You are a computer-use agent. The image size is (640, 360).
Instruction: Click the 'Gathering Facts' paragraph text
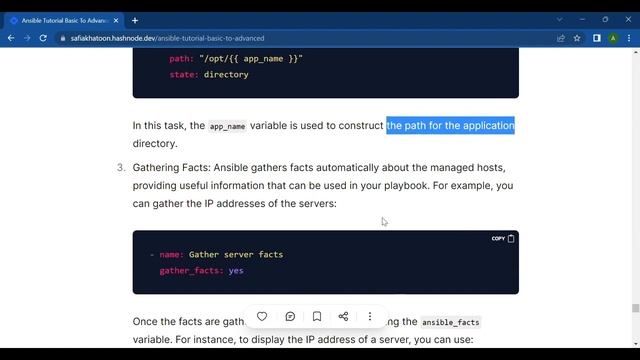pyautogui.click(x=323, y=185)
